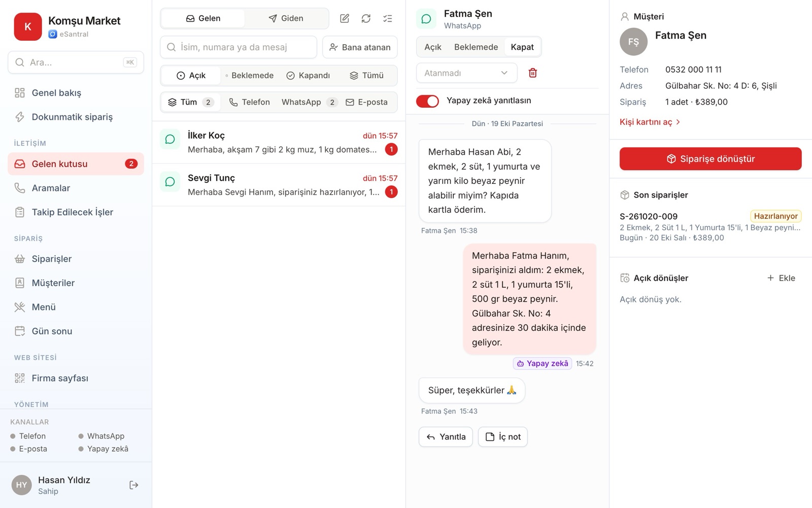Open İlker Koç conversation

[279, 142]
